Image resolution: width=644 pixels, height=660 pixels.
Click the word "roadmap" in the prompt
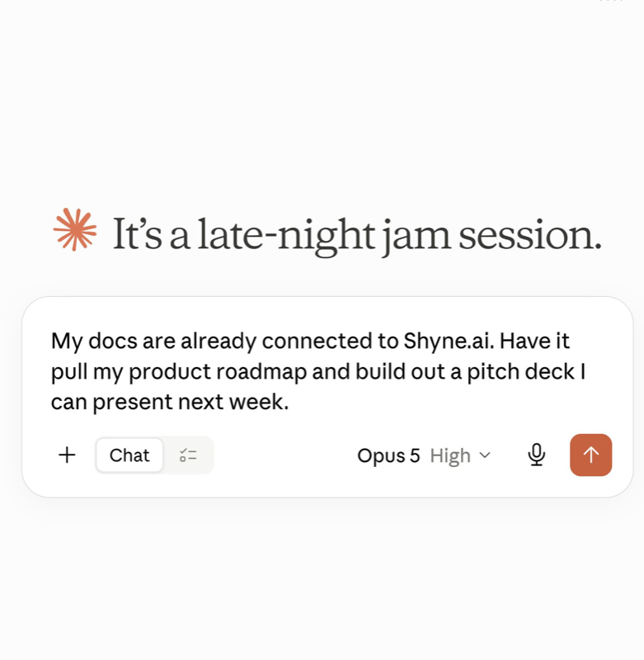(x=261, y=372)
